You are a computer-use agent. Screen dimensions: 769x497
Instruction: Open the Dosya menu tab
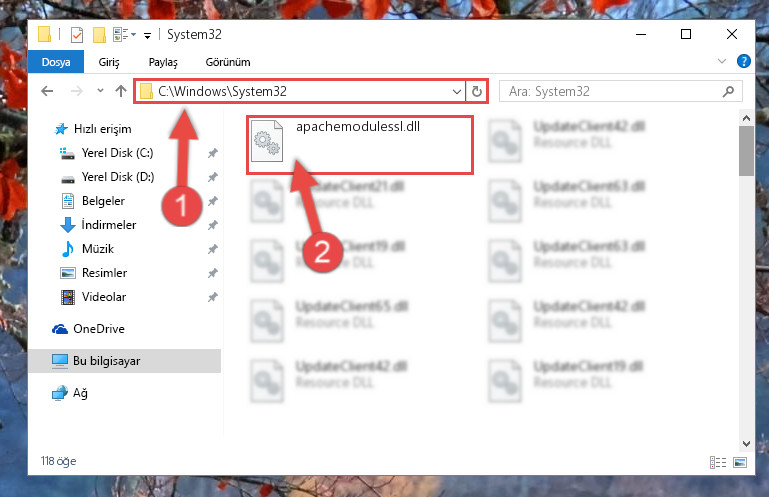(56, 62)
